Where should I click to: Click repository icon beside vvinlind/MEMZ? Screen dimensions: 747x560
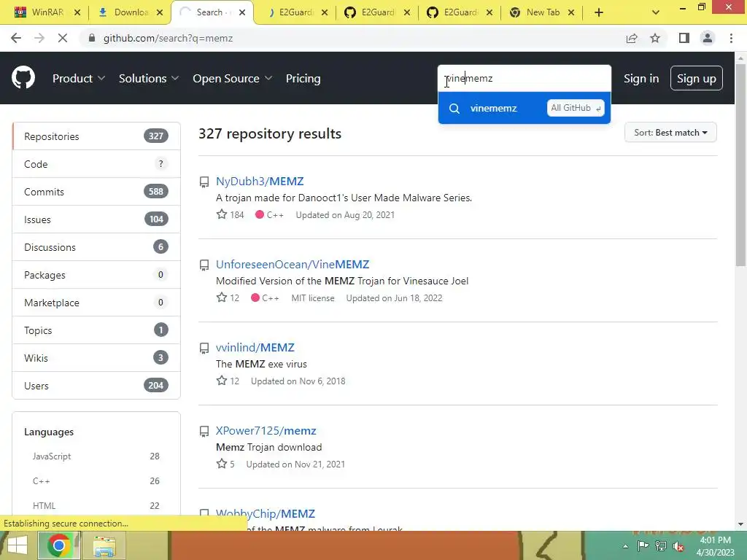(x=204, y=348)
